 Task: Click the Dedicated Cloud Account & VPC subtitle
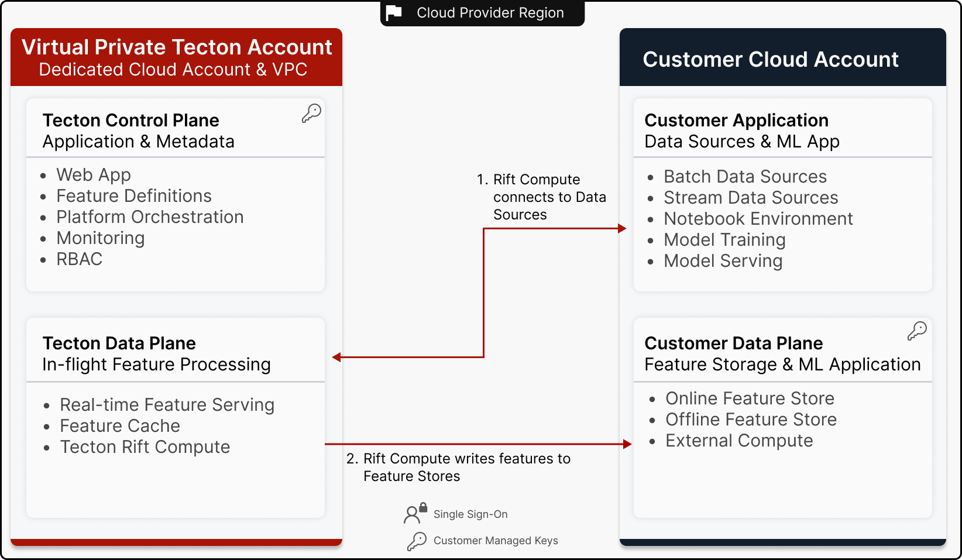pyautogui.click(x=173, y=70)
